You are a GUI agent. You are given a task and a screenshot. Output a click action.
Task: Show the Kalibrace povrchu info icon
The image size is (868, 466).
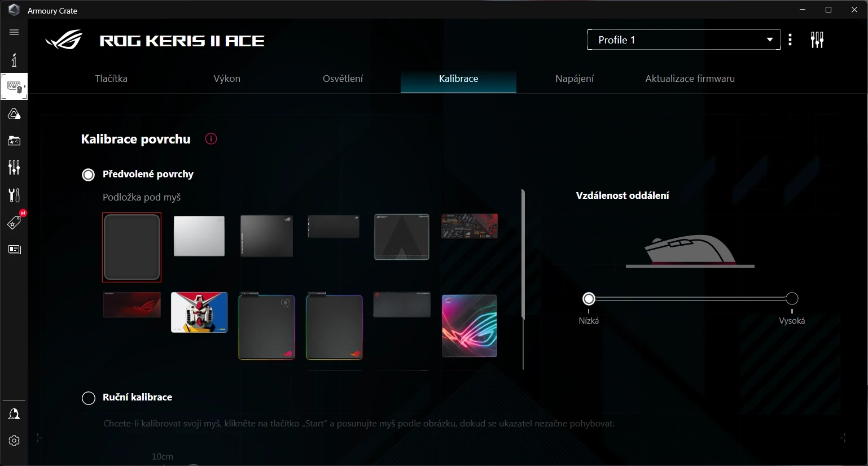point(211,139)
